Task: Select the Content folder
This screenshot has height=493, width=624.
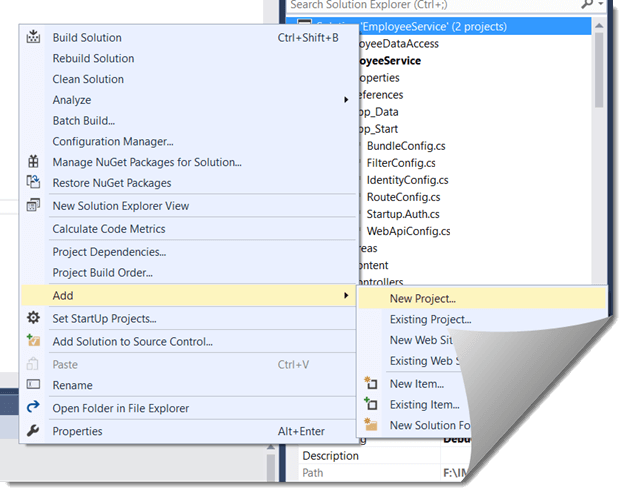Action: pyautogui.click(x=373, y=266)
